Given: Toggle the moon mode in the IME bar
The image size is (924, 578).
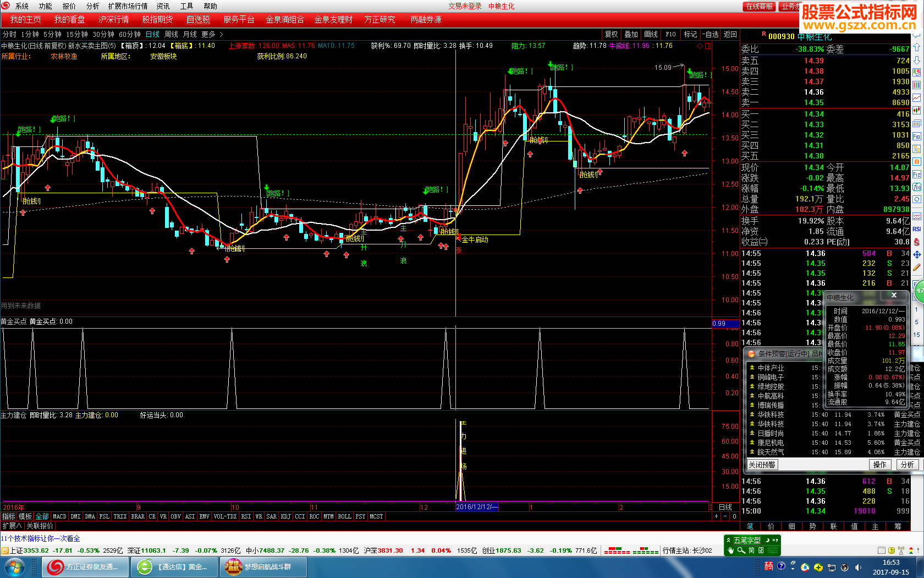Looking at the screenshot, I should (767, 540).
